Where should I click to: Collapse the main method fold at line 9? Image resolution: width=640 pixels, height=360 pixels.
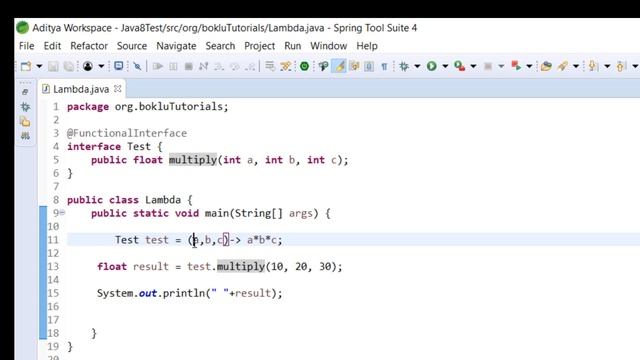point(62,213)
